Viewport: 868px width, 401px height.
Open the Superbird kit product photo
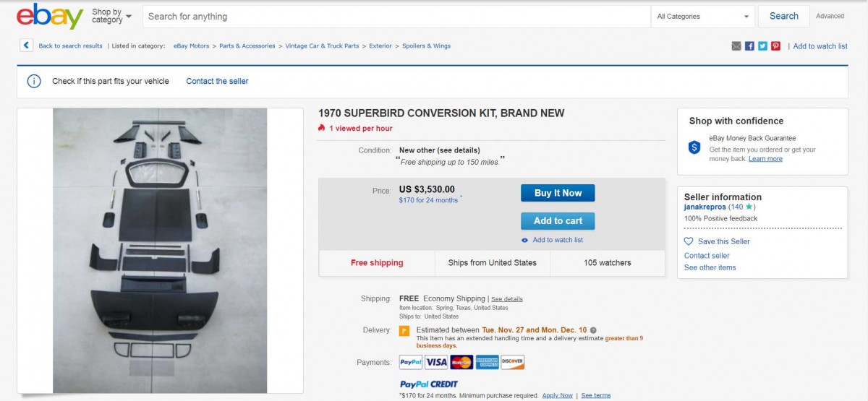point(160,250)
